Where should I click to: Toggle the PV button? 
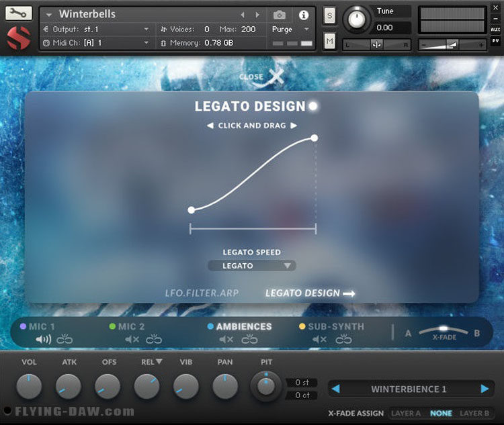point(495,41)
